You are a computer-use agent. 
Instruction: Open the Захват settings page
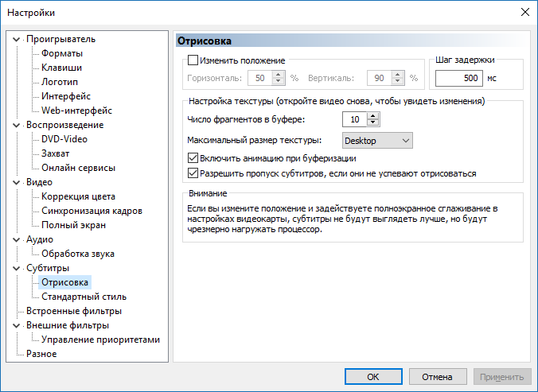(56, 153)
